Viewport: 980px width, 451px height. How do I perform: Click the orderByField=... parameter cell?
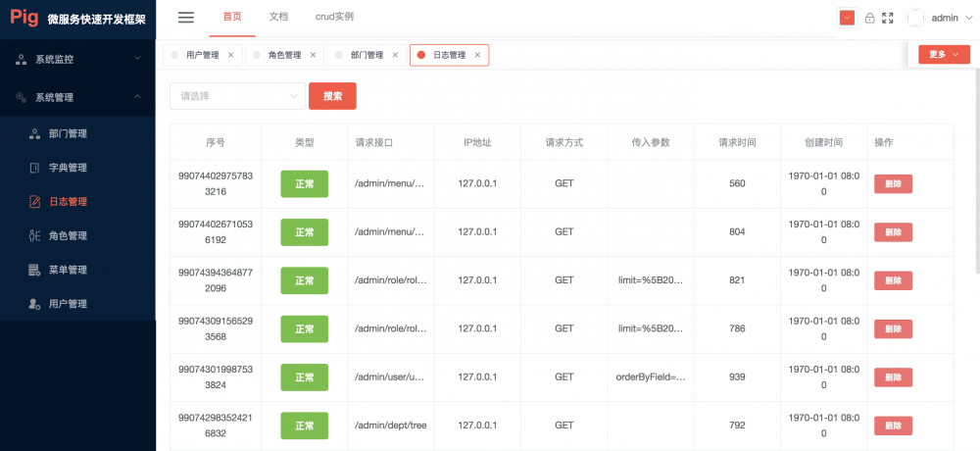[651, 377]
